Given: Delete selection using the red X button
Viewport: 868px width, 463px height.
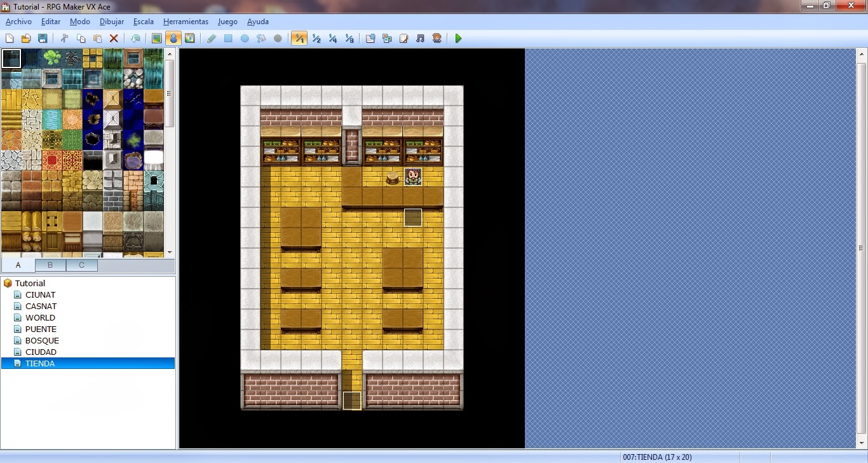Looking at the screenshot, I should pyautogui.click(x=114, y=38).
